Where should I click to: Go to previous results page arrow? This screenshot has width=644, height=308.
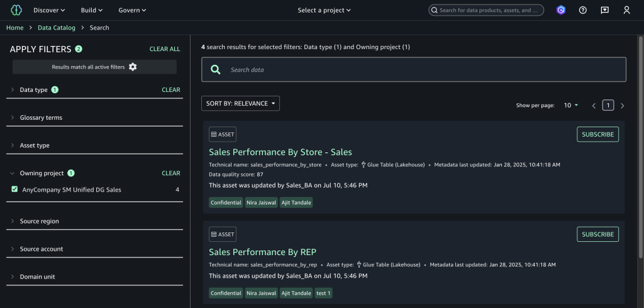point(594,106)
